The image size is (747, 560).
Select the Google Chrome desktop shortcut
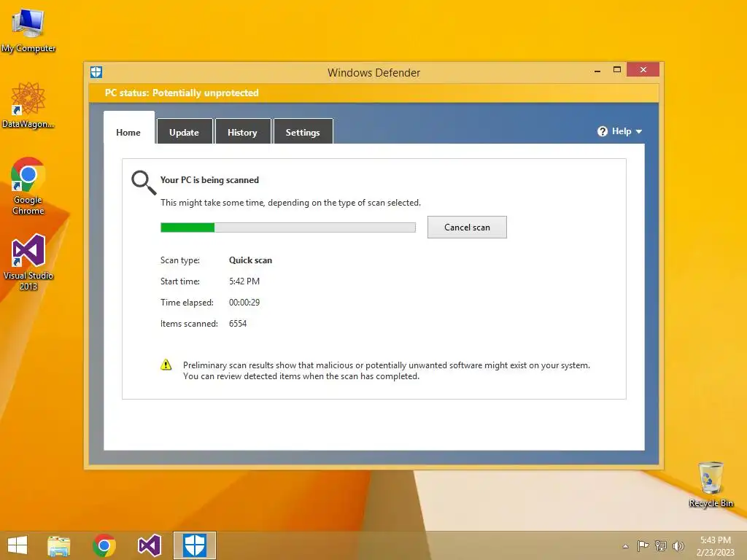click(x=28, y=186)
